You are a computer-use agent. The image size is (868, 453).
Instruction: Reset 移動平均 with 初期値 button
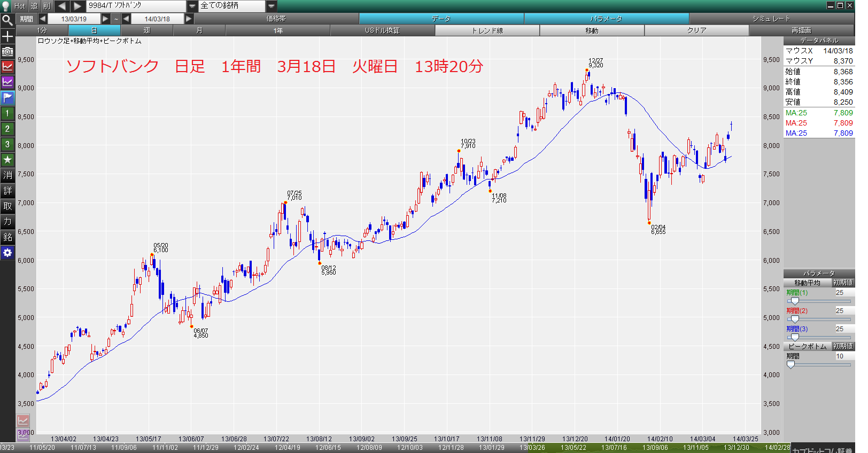[x=843, y=283]
